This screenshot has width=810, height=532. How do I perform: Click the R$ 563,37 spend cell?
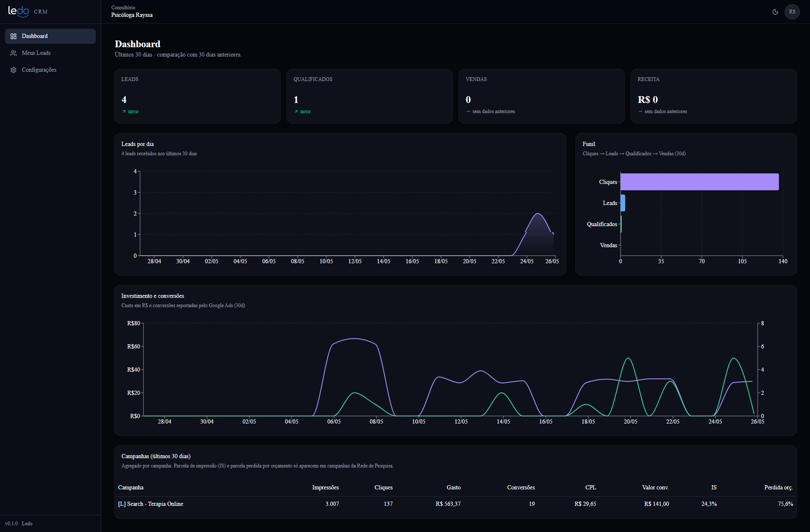click(448, 504)
